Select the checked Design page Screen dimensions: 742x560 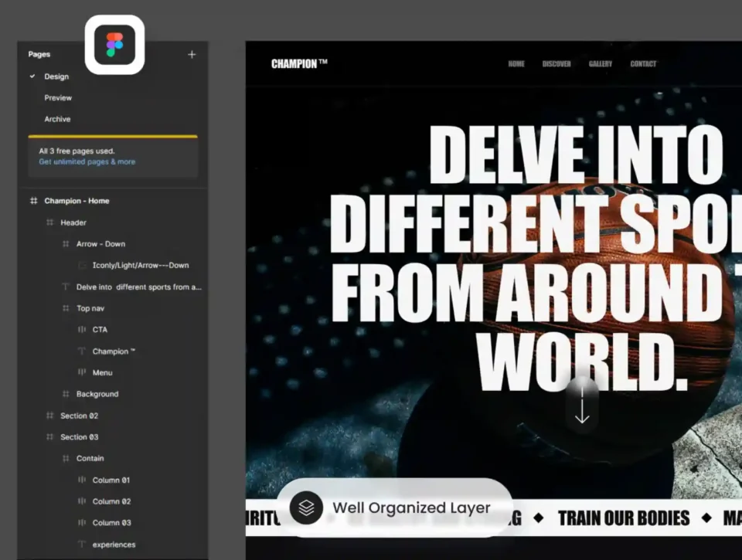(56, 76)
